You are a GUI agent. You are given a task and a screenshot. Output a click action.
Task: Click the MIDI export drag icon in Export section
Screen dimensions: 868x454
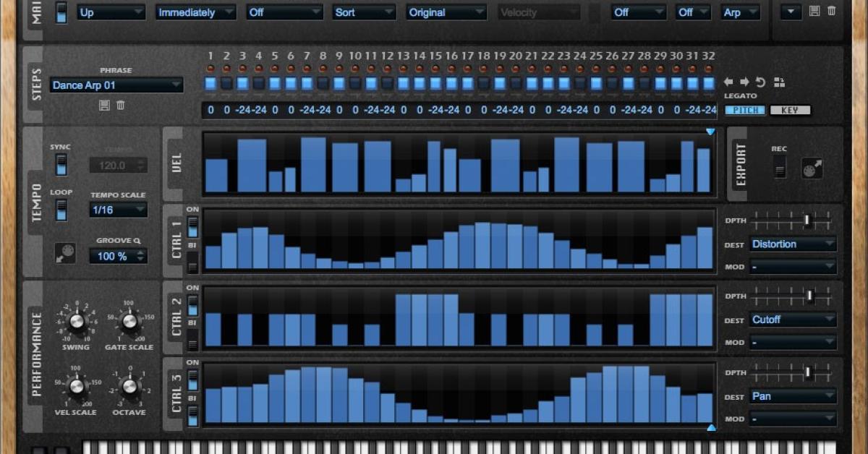tap(812, 168)
